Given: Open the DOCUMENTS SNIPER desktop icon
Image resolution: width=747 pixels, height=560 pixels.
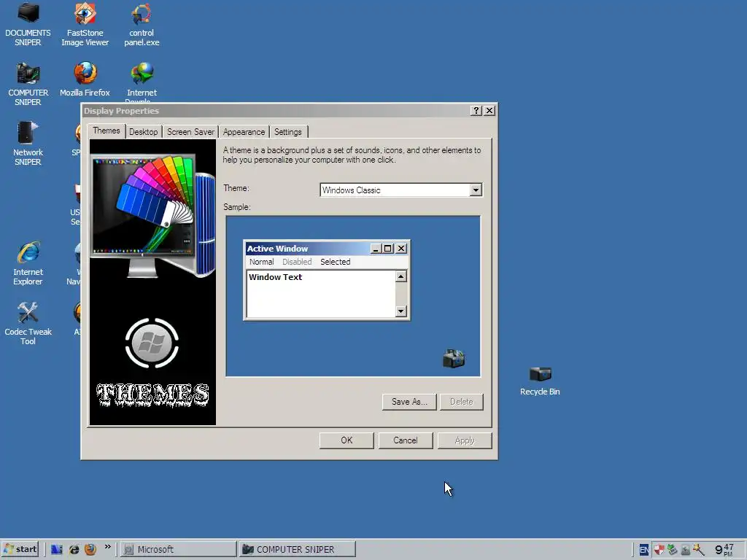Looking at the screenshot, I should tap(28, 24).
